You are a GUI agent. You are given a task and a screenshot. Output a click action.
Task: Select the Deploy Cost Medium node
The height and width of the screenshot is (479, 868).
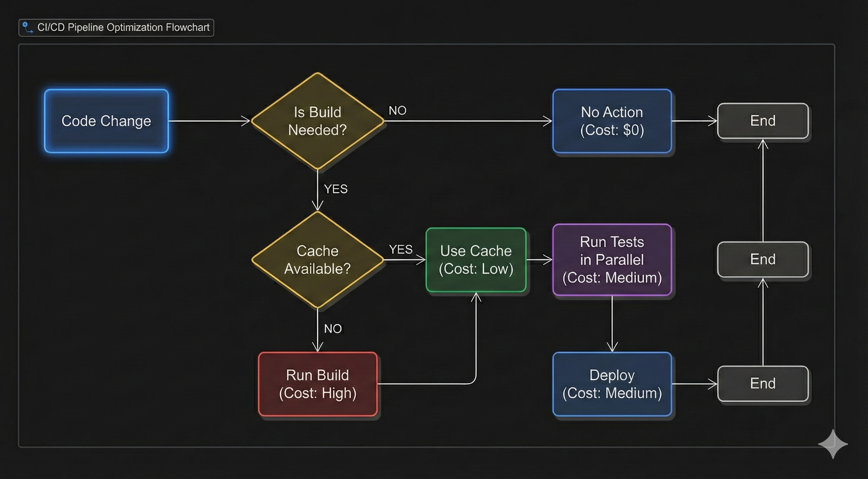(612, 384)
